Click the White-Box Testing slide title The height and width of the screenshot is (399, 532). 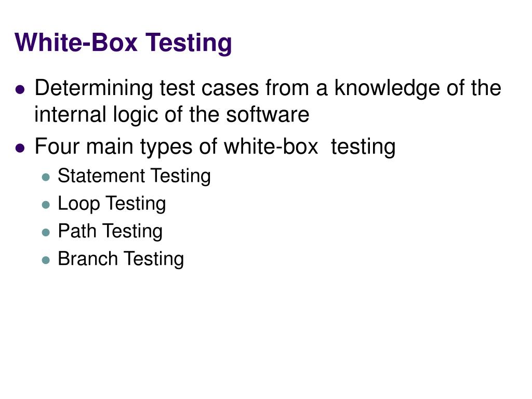tap(123, 43)
